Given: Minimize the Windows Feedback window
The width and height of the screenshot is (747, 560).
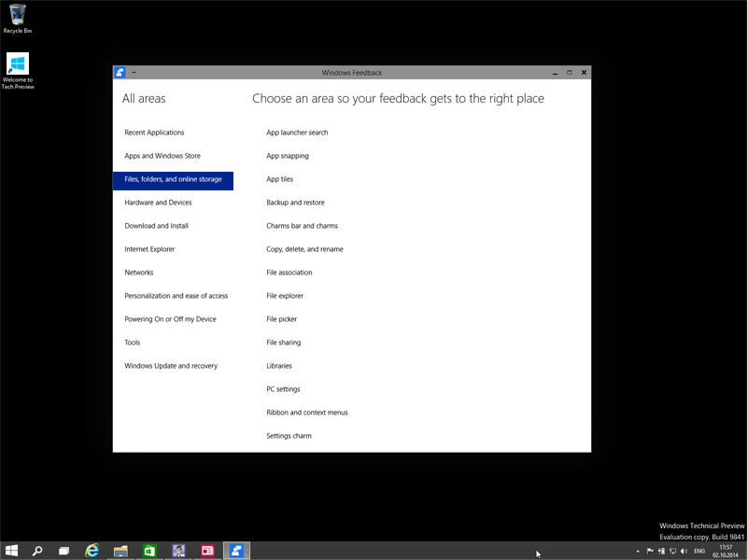Looking at the screenshot, I should tap(555, 73).
